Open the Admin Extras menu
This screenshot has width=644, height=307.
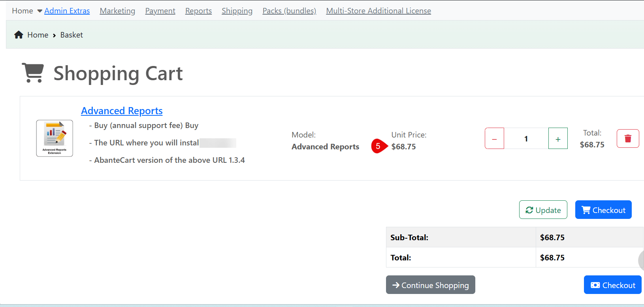pos(67,11)
